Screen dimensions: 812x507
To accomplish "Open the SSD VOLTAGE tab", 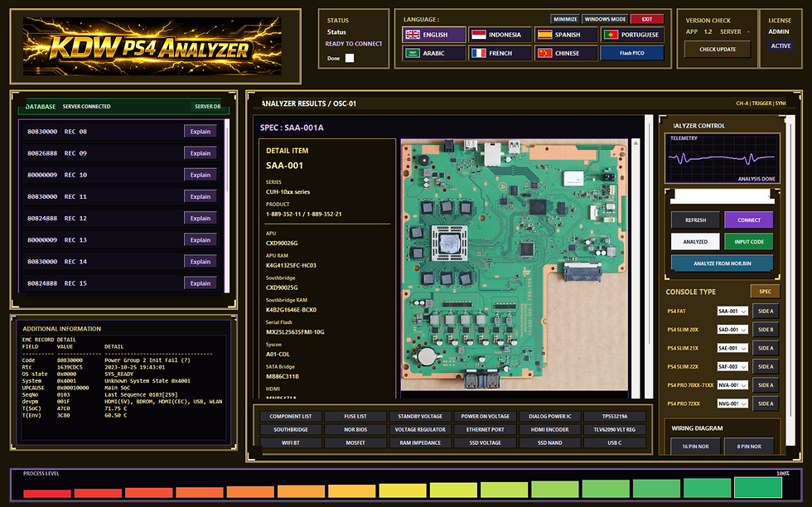I will (485, 442).
